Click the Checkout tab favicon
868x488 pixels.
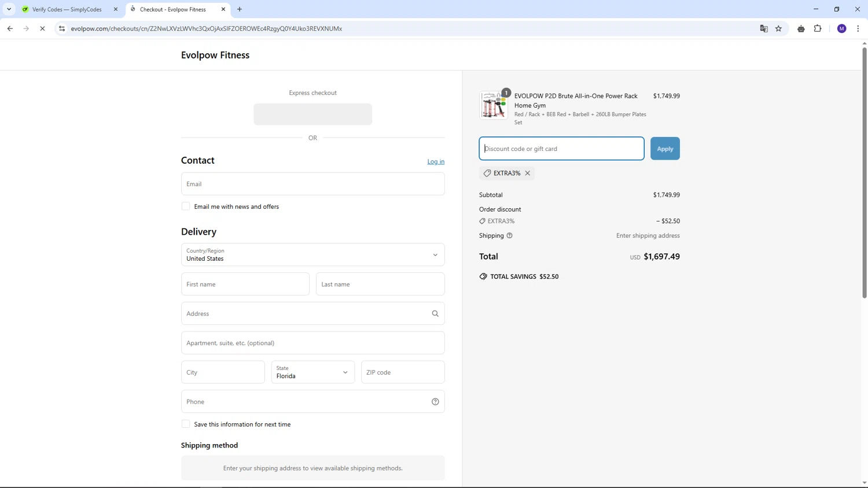tap(133, 9)
